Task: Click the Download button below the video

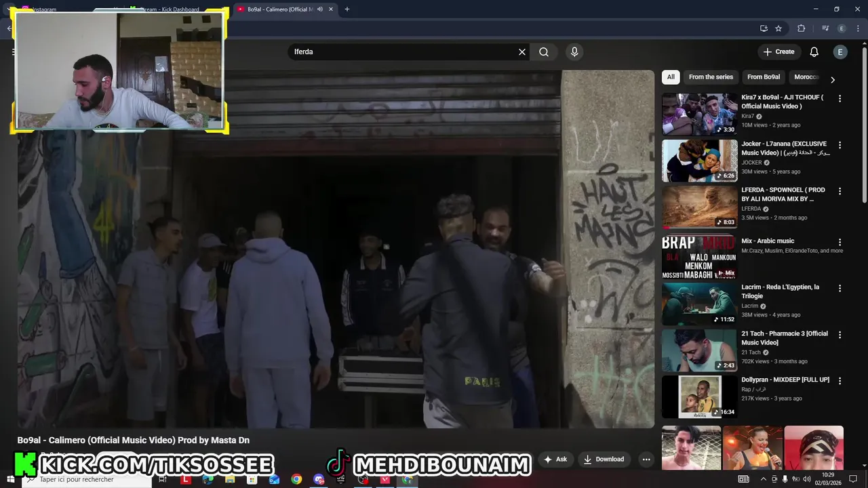Action: pyautogui.click(x=604, y=460)
